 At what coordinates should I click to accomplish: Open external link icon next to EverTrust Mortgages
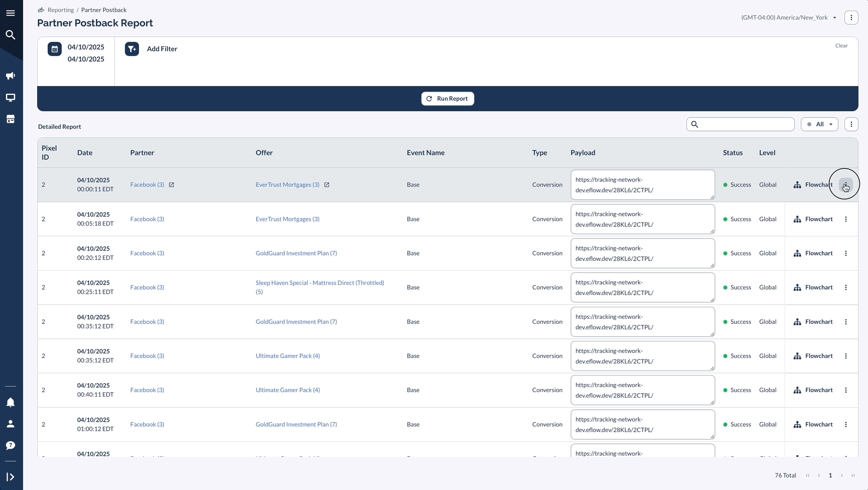coord(327,185)
